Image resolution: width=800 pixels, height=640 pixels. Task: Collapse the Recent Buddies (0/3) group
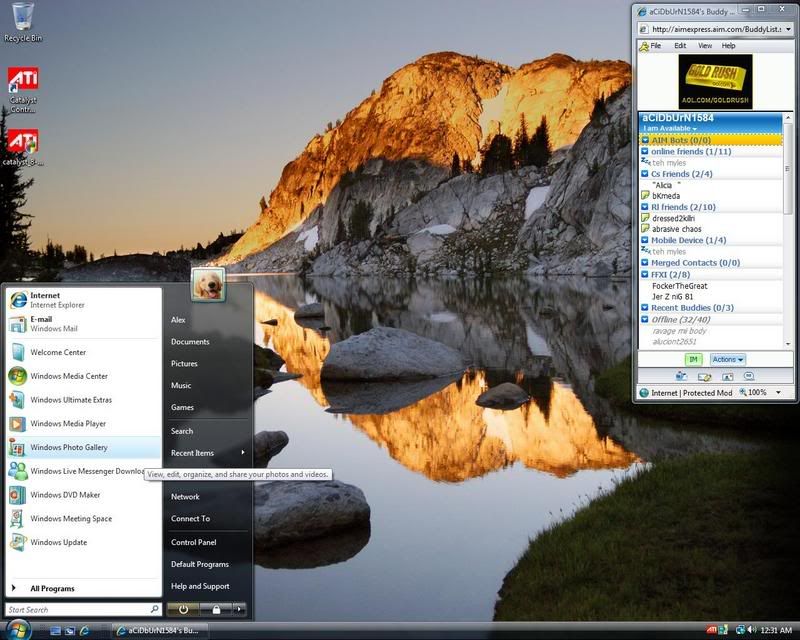[645, 308]
